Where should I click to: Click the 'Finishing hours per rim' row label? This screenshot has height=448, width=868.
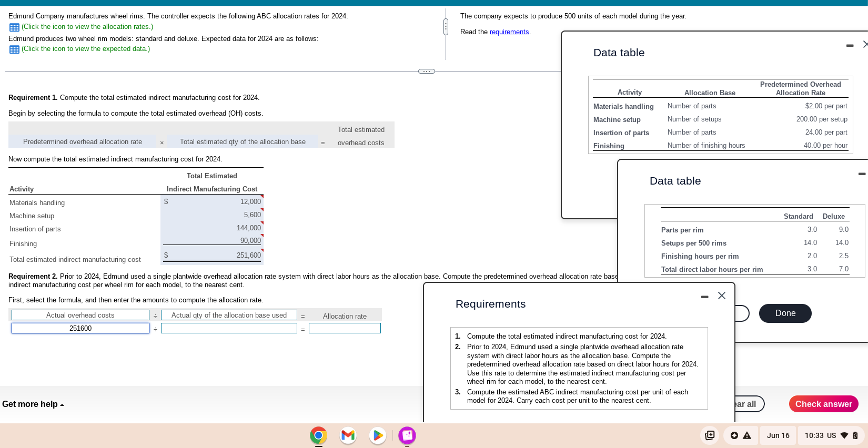click(x=700, y=256)
